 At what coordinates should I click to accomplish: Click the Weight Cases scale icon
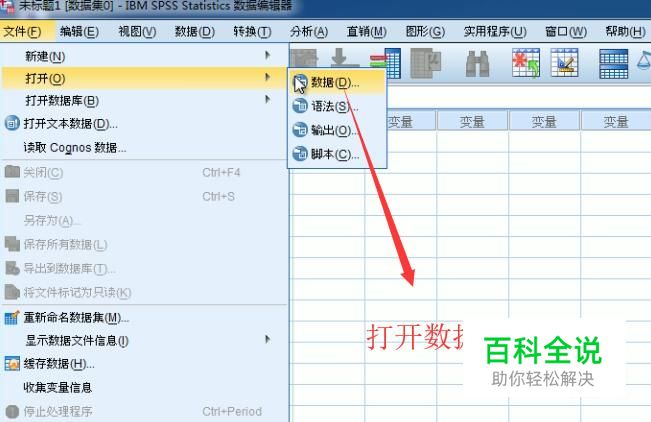644,61
